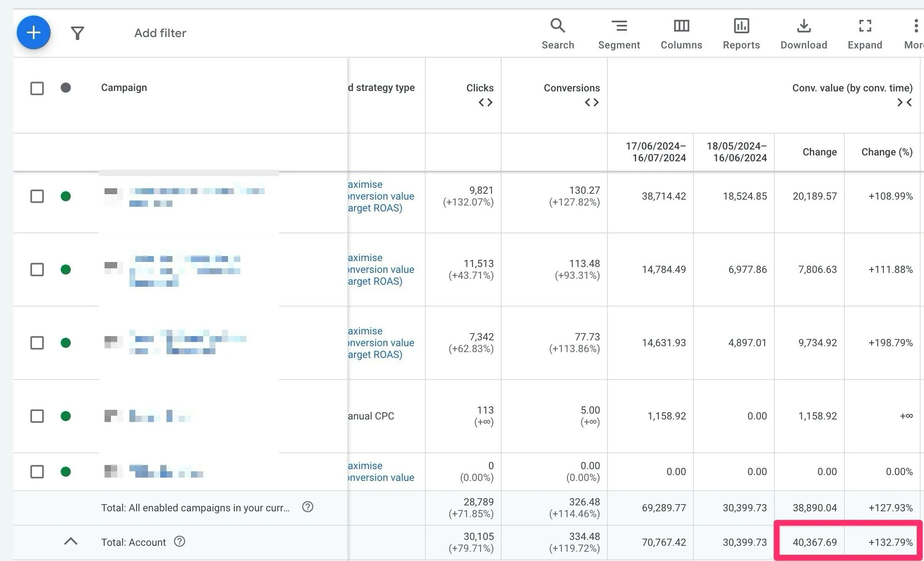The image size is (924, 561).
Task: Select the checkbox for Manual CPC campaign row
Action: click(x=37, y=416)
